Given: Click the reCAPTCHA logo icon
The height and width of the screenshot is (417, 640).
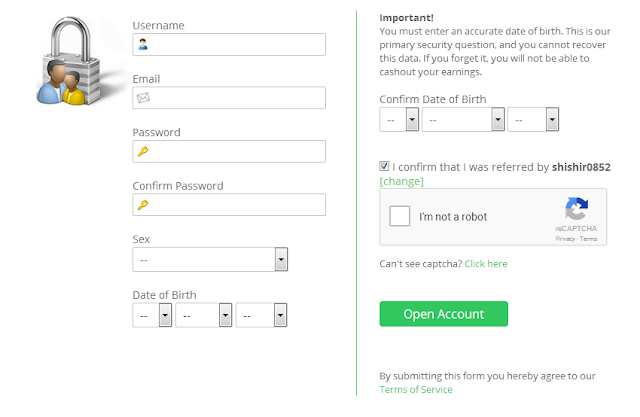Looking at the screenshot, I should coord(576,210).
